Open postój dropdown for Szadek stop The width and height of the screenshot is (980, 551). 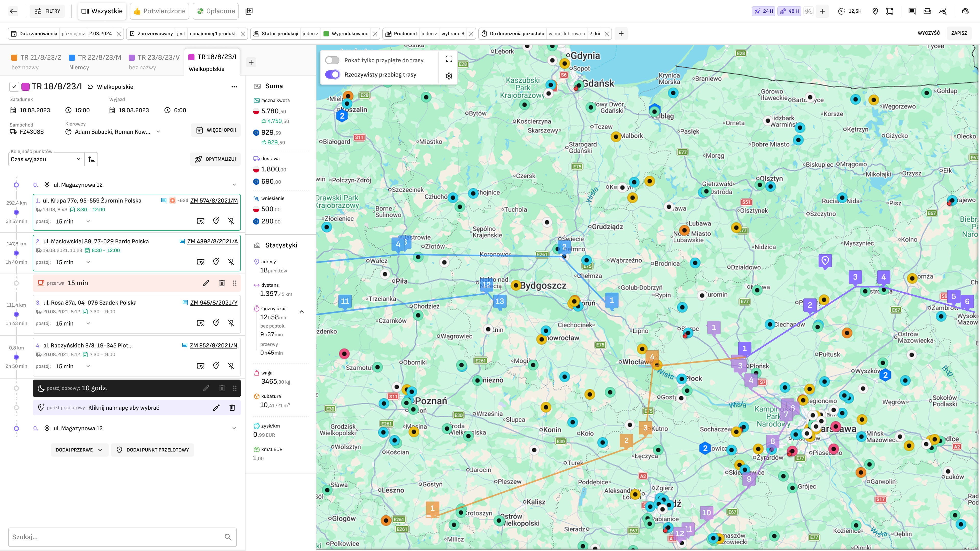point(73,323)
